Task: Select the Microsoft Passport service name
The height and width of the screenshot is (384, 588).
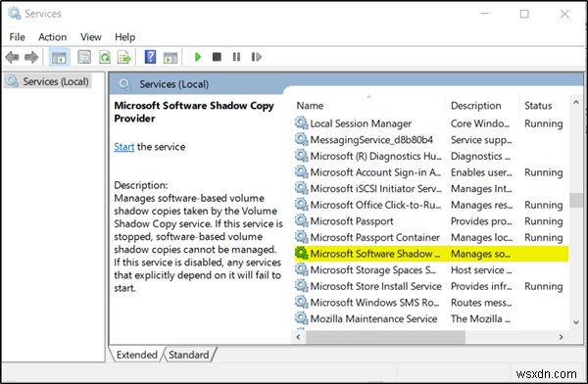Action: (352, 221)
